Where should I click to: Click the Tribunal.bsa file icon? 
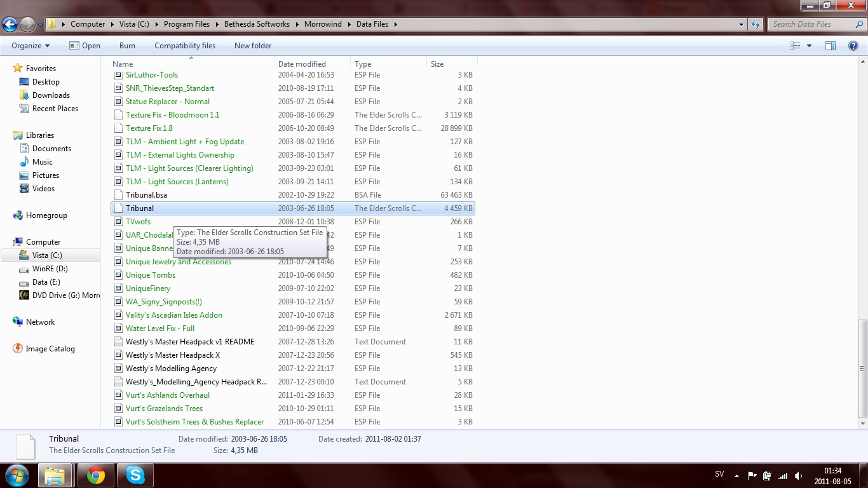[x=118, y=195]
